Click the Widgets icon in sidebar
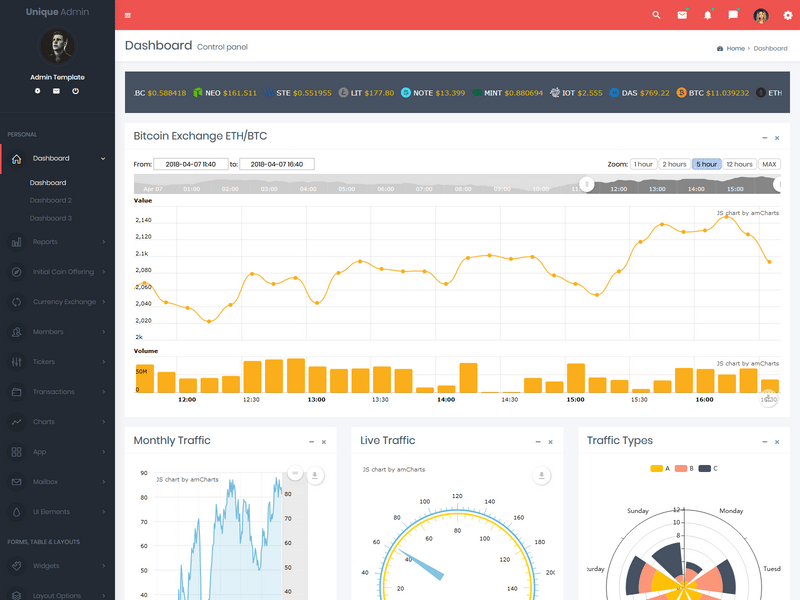 pos(16,566)
